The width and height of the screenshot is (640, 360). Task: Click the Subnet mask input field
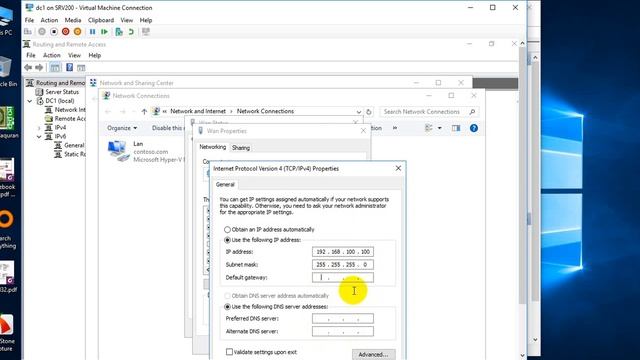[343, 264]
